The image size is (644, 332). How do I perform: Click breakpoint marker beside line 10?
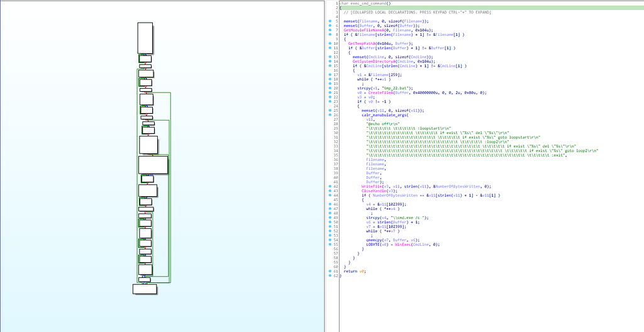pyautogui.click(x=330, y=43)
